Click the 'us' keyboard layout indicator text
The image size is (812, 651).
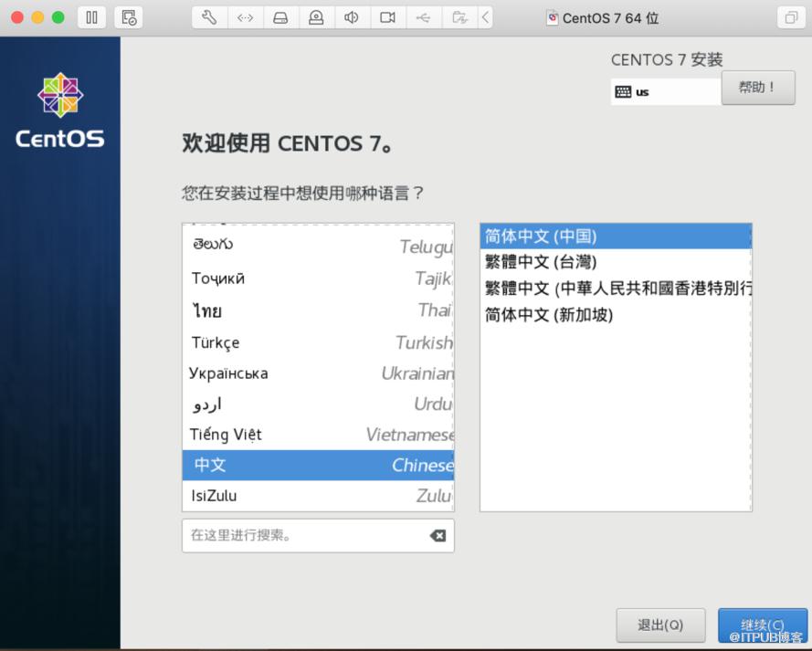(x=642, y=92)
